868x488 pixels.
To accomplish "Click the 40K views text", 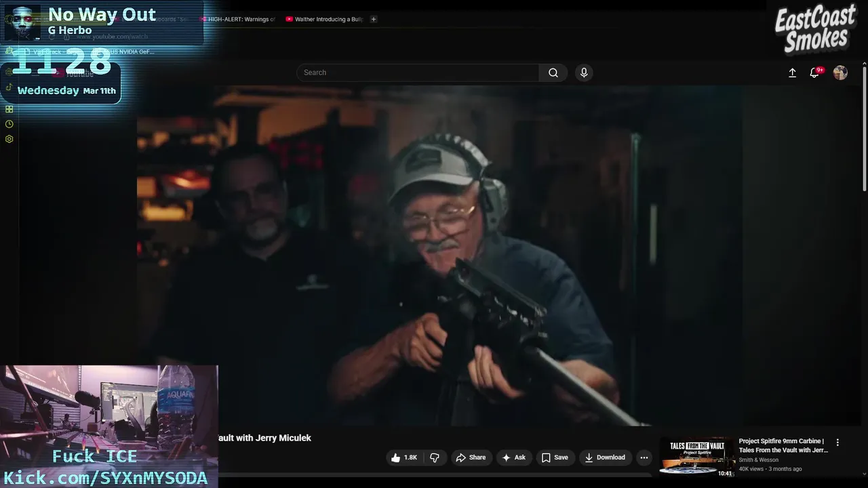I will [751, 469].
